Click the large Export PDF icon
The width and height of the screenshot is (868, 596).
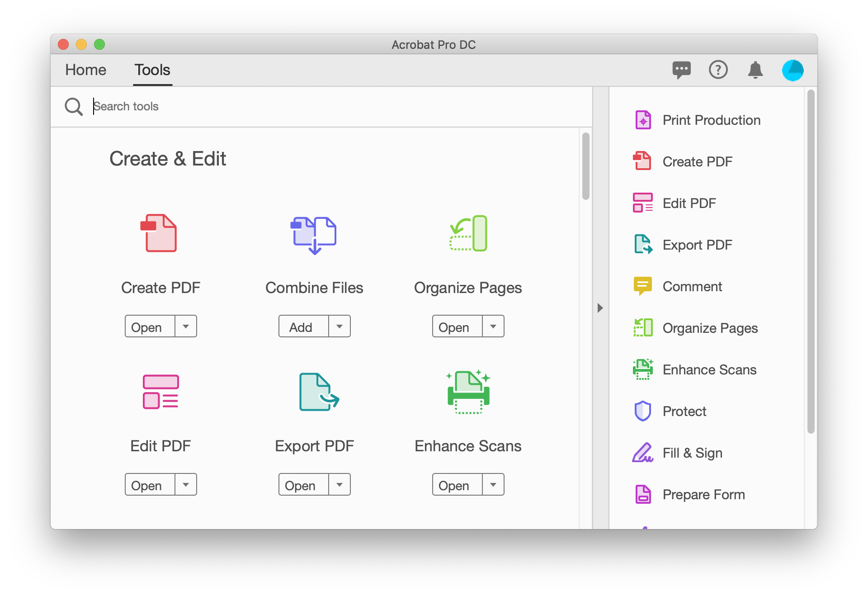319,392
